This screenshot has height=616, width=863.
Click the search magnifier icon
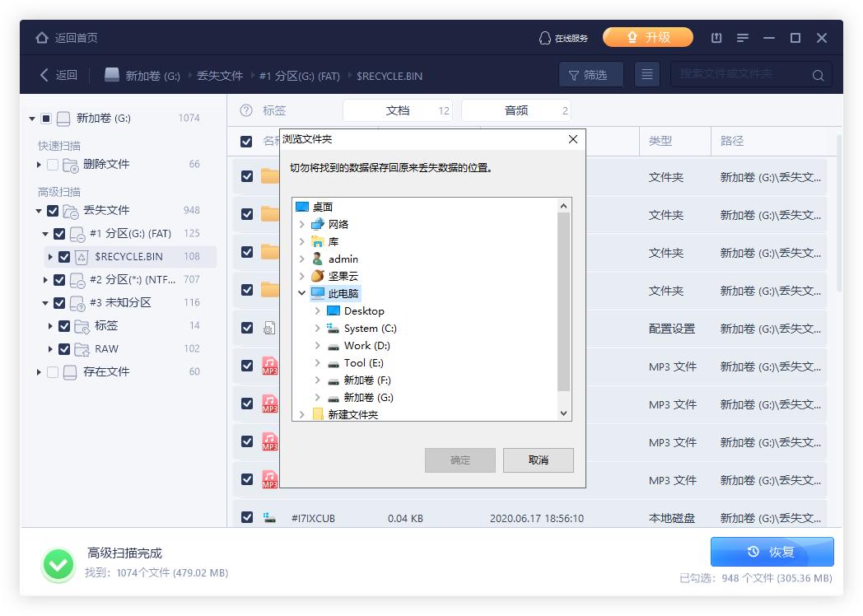818,74
